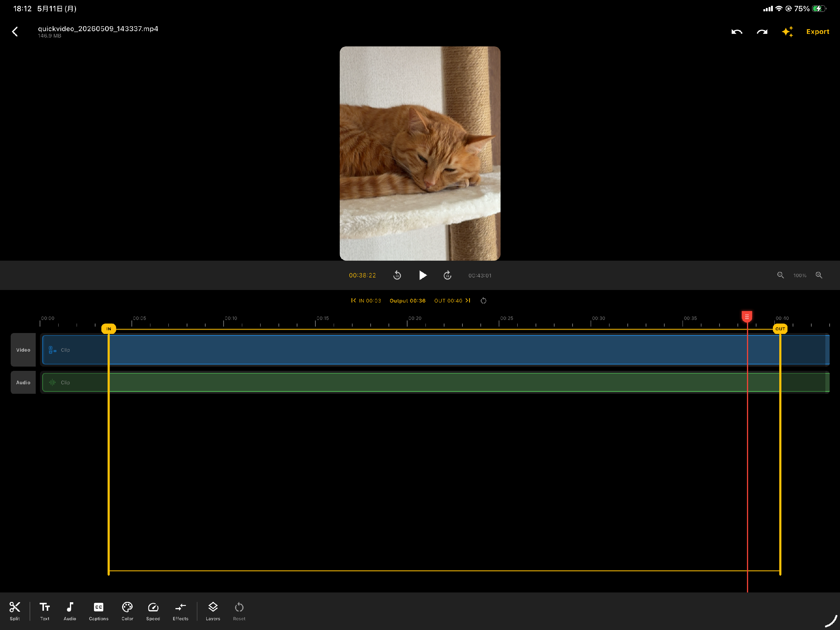Viewport: 840px width, 630px height.
Task: Open the Speed tool
Action: point(153,611)
